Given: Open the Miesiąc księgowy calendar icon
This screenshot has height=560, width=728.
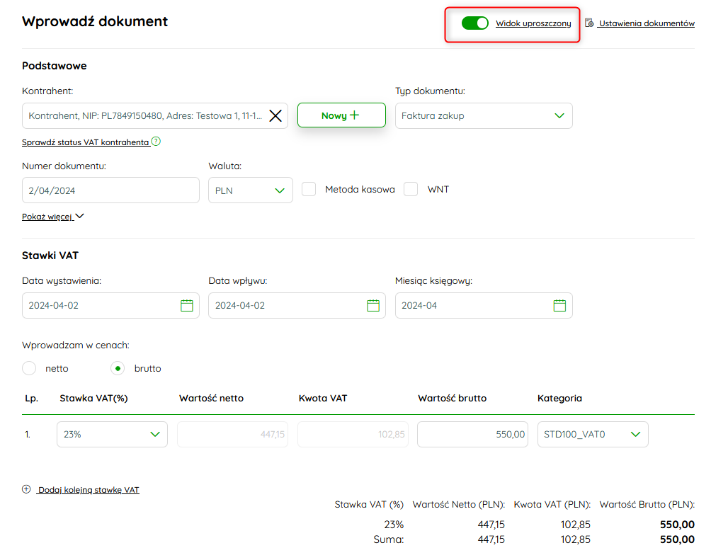Looking at the screenshot, I should coord(559,305).
